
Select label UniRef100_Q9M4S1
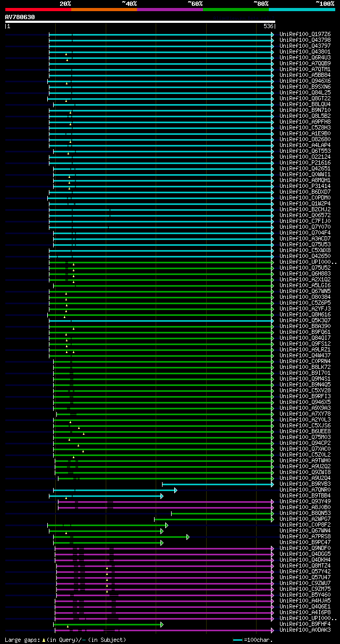[305, 379]
